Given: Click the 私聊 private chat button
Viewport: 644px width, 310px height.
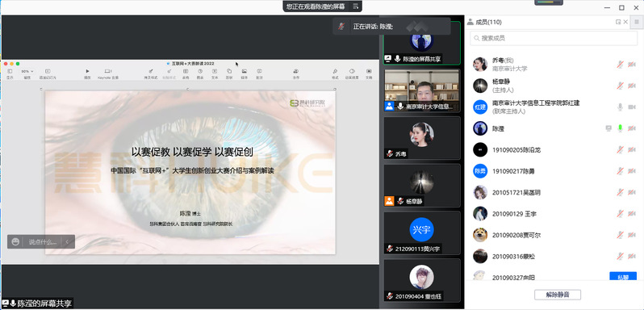Looking at the screenshot, I should [623, 276].
